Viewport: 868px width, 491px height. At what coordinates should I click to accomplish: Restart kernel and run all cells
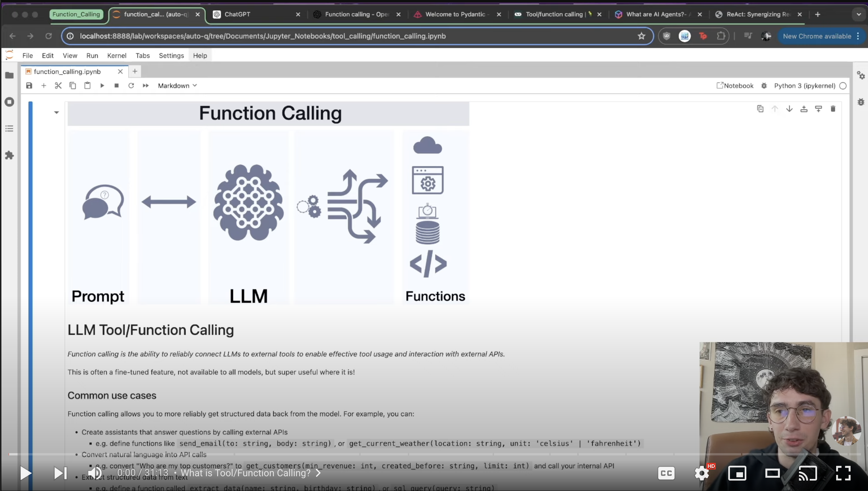pos(145,86)
